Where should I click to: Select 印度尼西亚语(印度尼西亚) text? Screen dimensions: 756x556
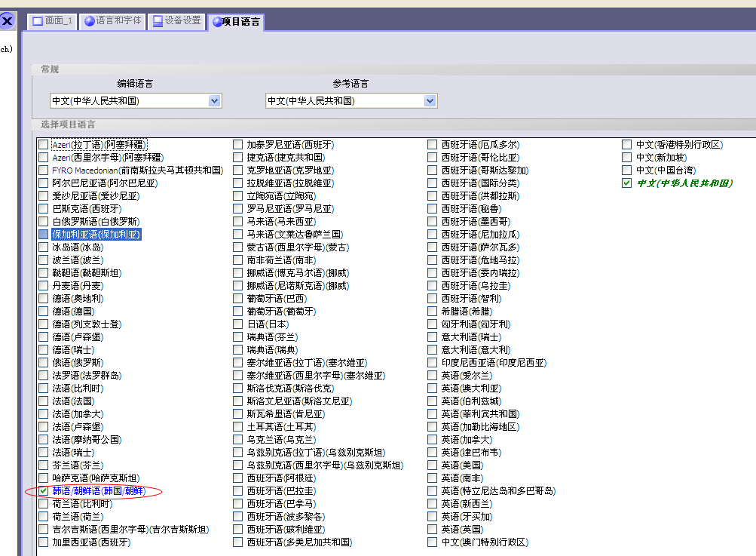click(x=494, y=362)
